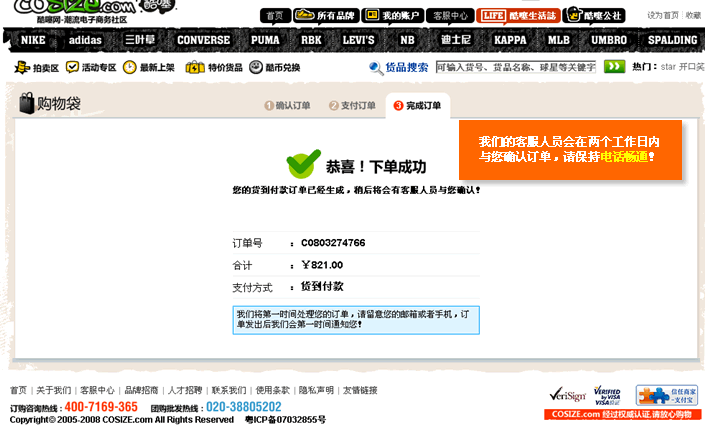Image resolution: width=705 pixels, height=447 pixels.
Task: Click the red COSIZE.com certification banner
Action: (622, 414)
